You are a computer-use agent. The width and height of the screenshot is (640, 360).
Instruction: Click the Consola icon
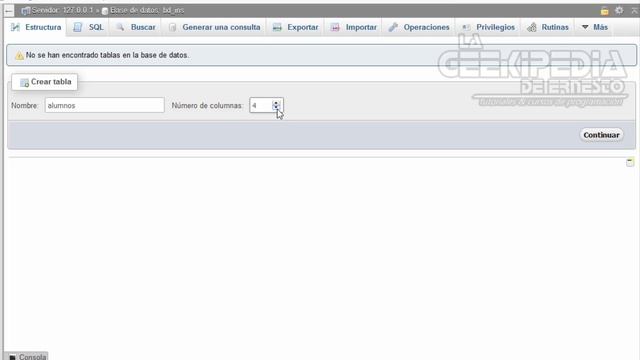coord(13,357)
